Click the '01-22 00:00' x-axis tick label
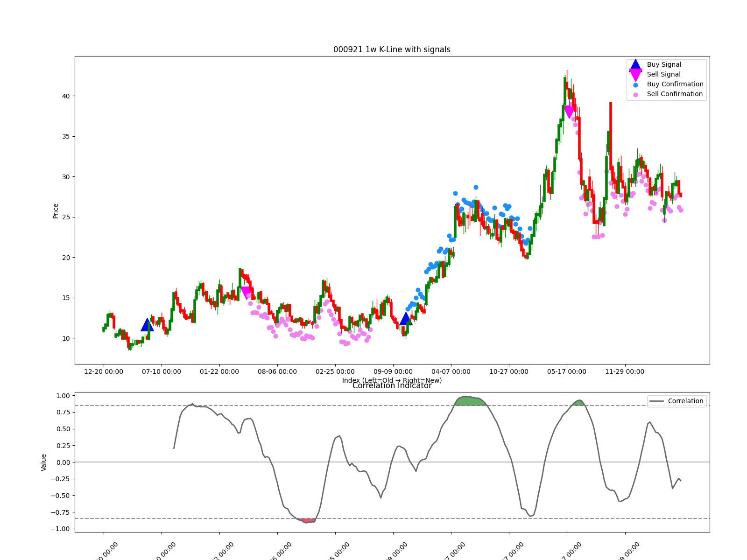This screenshot has height=560, width=747. 219,371
